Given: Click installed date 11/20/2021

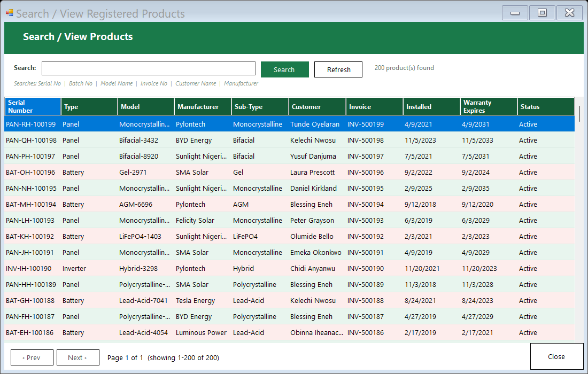Looking at the screenshot, I should [x=422, y=268].
